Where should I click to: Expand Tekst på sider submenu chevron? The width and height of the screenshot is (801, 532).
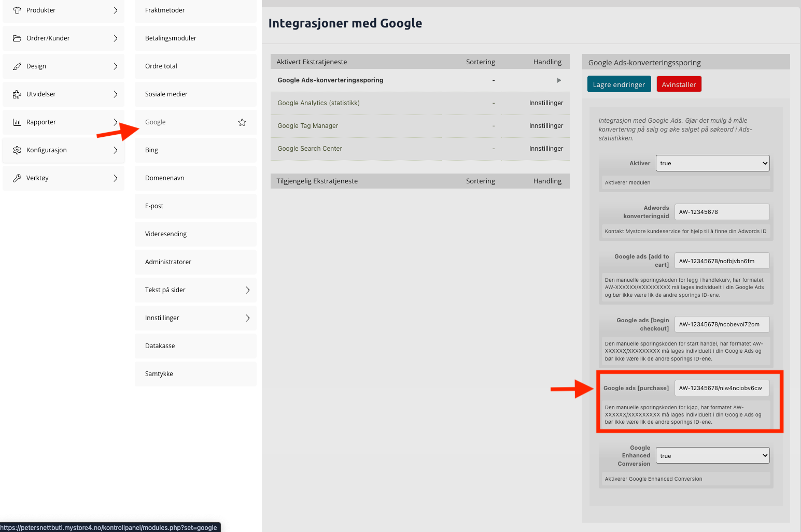click(x=248, y=290)
